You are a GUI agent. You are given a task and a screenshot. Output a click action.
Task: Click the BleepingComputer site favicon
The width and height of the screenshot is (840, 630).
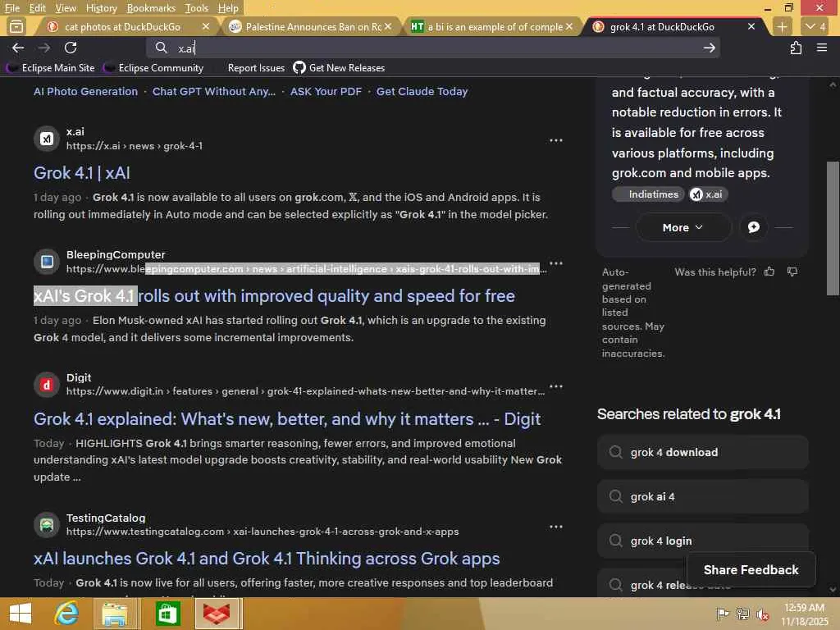coord(47,262)
